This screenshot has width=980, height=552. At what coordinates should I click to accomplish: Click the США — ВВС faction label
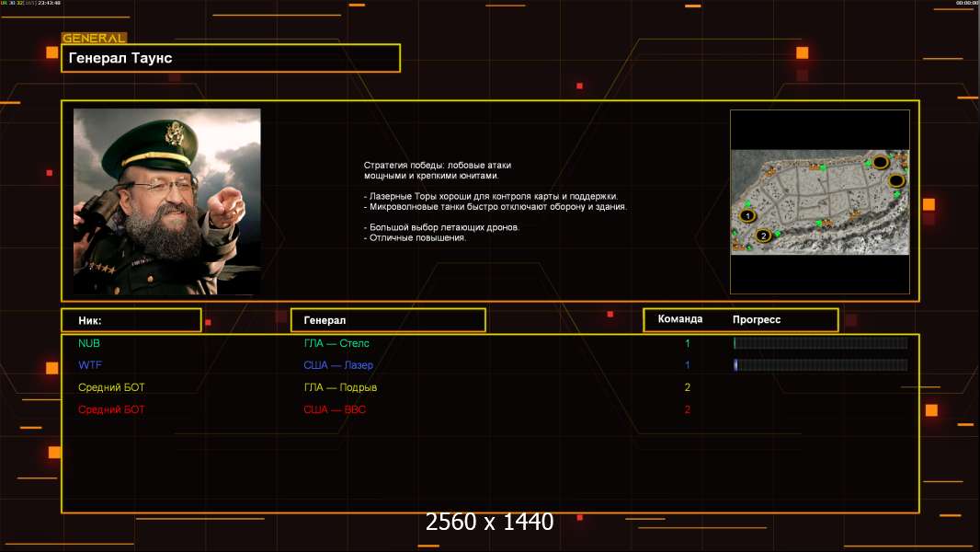tap(335, 409)
